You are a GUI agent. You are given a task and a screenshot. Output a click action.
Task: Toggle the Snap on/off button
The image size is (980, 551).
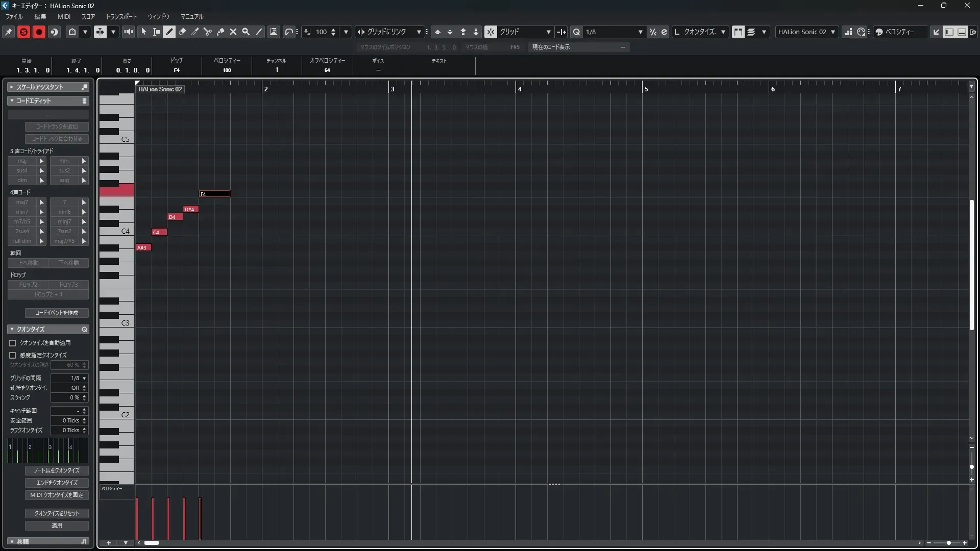pyautogui.click(x=491, y=32)
